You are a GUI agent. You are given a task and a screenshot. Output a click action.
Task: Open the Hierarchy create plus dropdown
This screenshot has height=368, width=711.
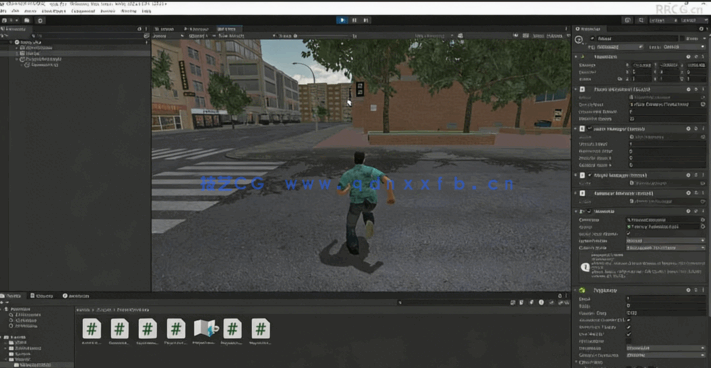[5, 35]
